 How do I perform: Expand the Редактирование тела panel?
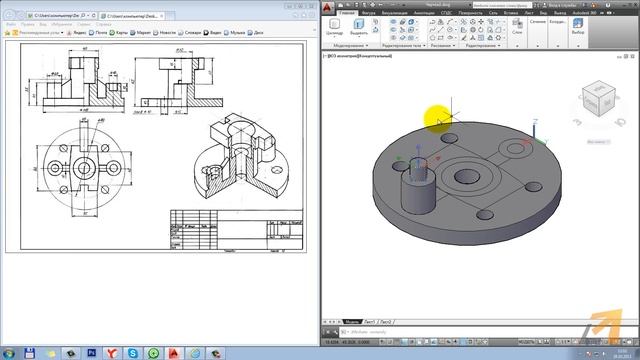pos(404,46)
